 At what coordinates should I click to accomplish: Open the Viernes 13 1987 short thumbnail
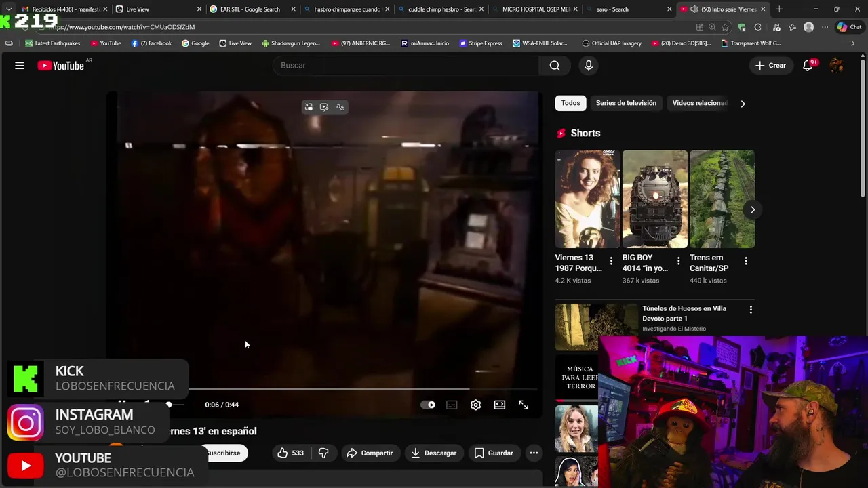pos(588,199)
